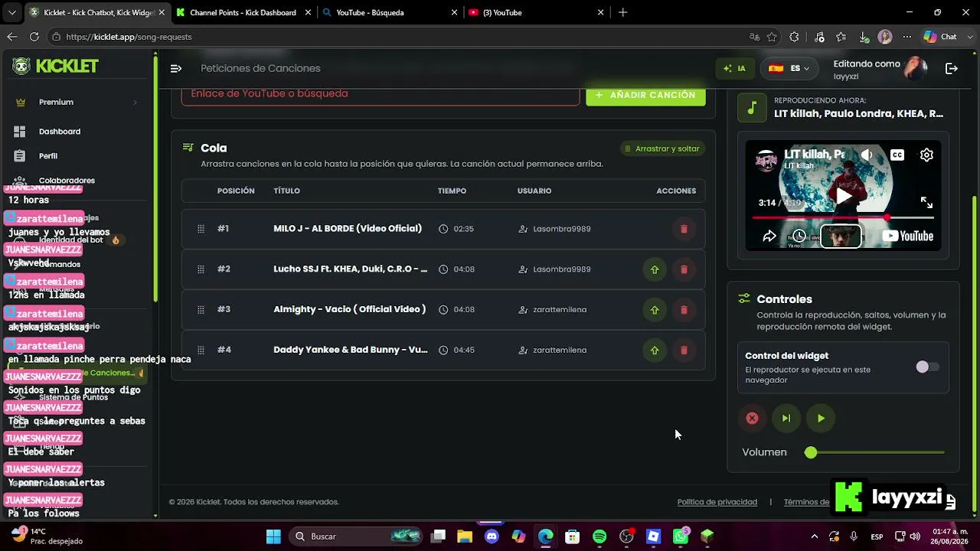
Task: Open Discord from the taskbar
Action: 492,536
